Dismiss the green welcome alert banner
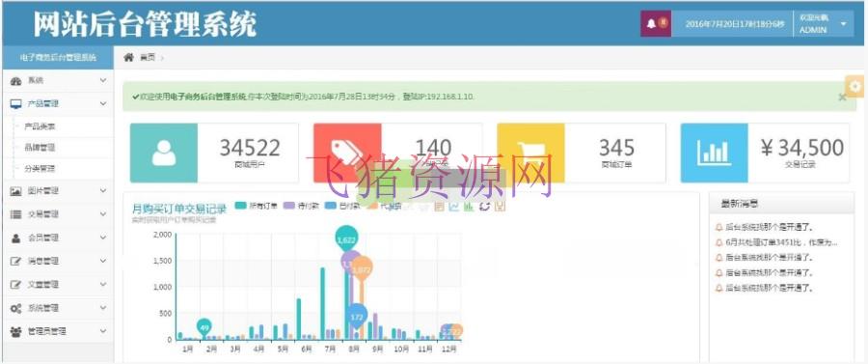The image size is (868, 364). (x=842, y=97)
